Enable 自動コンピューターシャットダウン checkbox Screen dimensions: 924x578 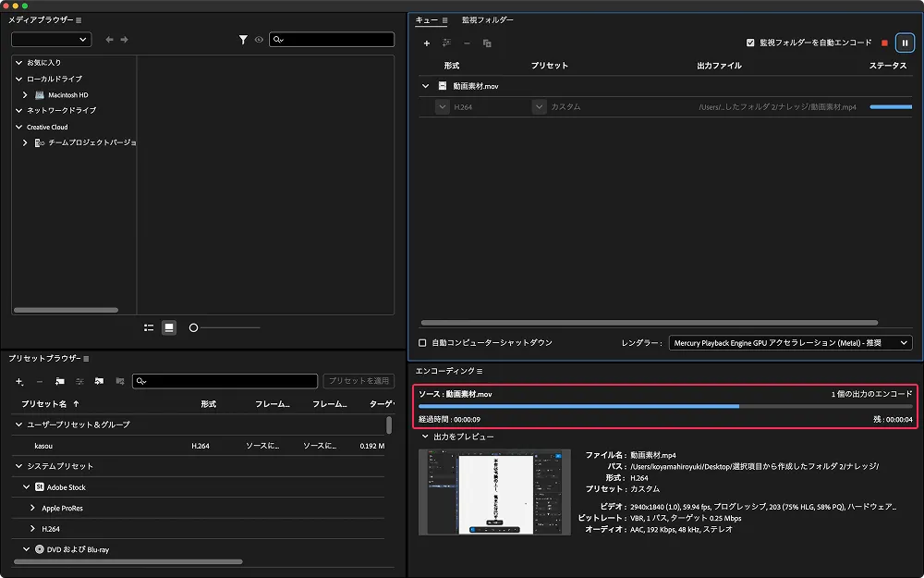coord(422,343)
